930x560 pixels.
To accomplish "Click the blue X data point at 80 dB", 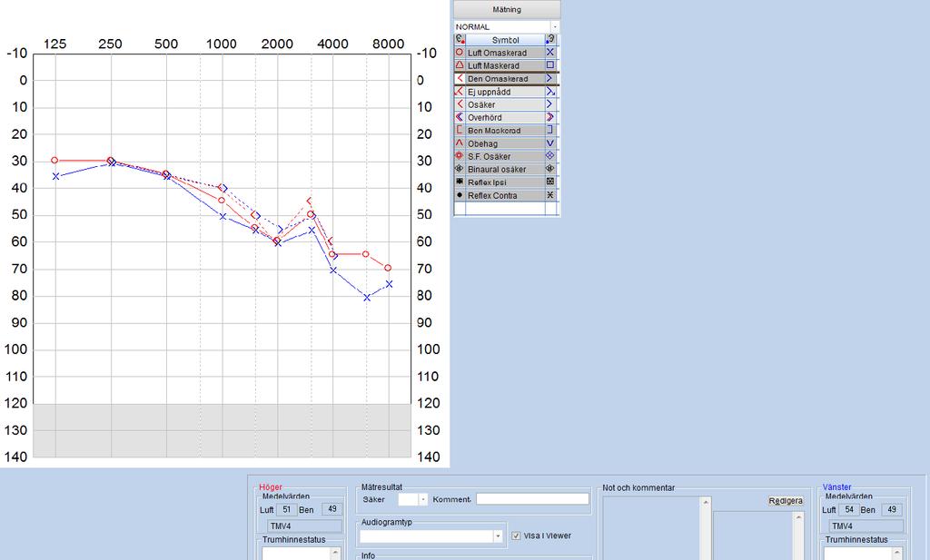I will [367, 298].
